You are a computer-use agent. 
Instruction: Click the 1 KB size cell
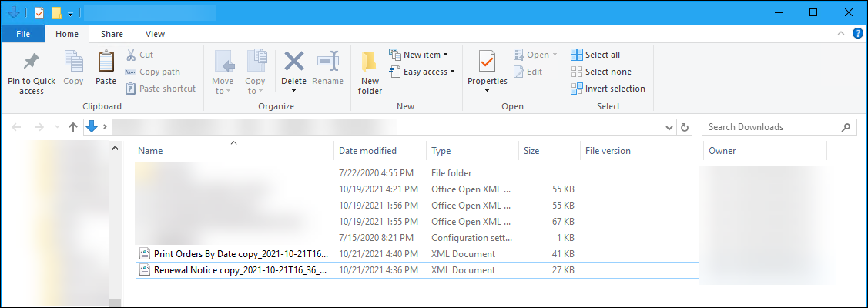point(566,238)
